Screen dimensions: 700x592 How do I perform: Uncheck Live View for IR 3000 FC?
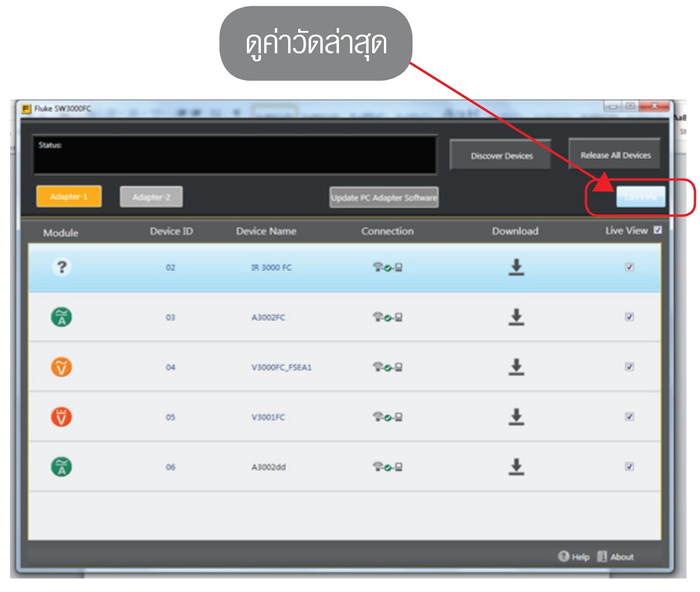629,267
